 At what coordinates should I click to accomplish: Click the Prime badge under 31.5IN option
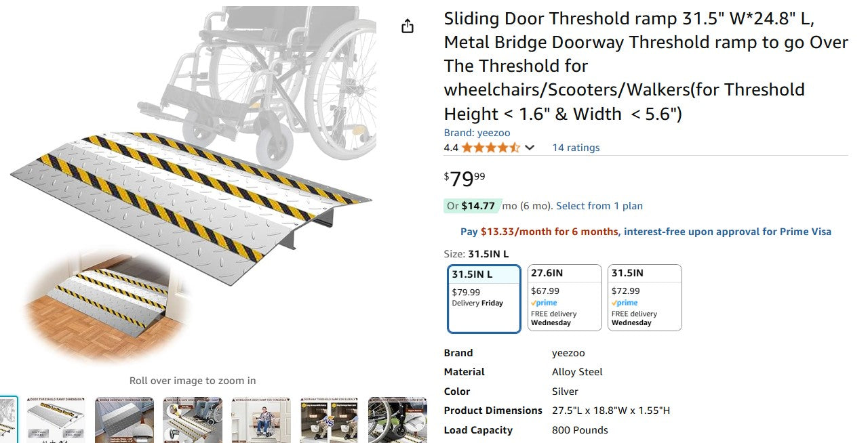624,303
